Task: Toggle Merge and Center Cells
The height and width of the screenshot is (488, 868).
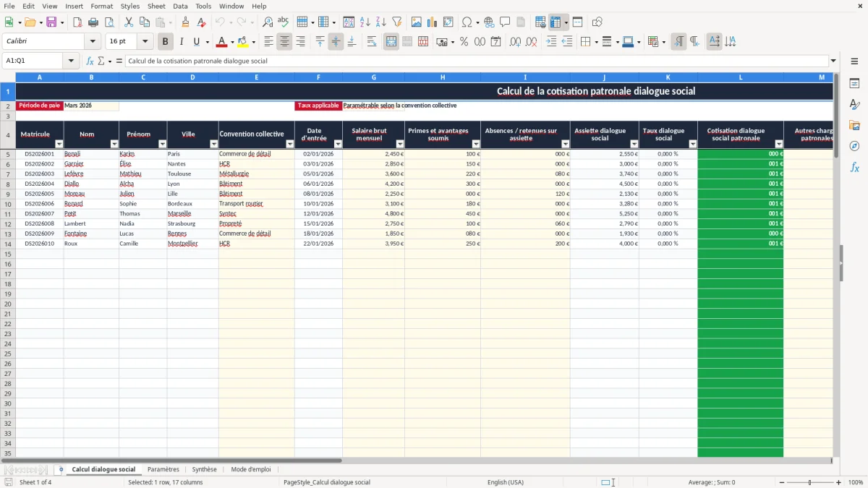Action: point(391,42)
